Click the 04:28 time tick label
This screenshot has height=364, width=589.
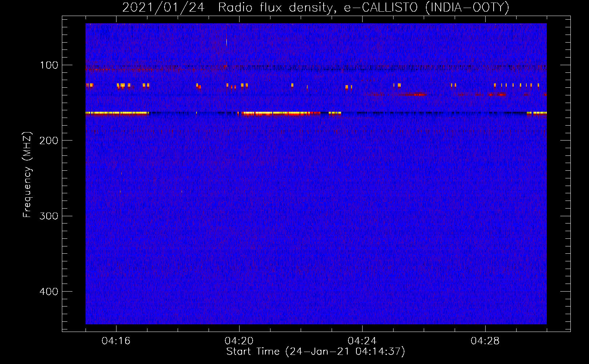click(x=485, y=341)
